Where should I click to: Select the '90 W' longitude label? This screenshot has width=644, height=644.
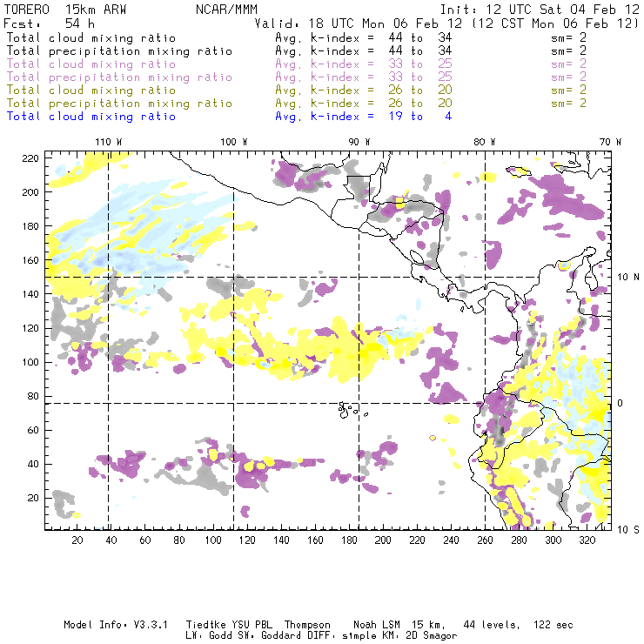tap(359, 142)
